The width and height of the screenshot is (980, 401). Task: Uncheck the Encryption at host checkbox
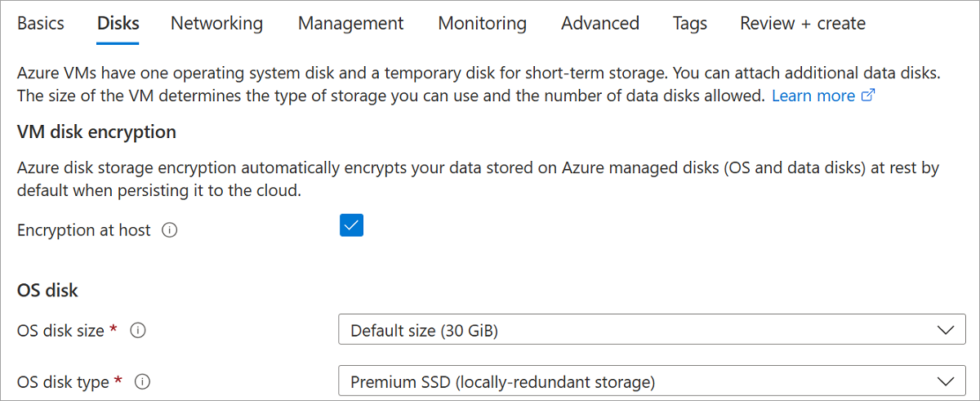tap(351, 226)
